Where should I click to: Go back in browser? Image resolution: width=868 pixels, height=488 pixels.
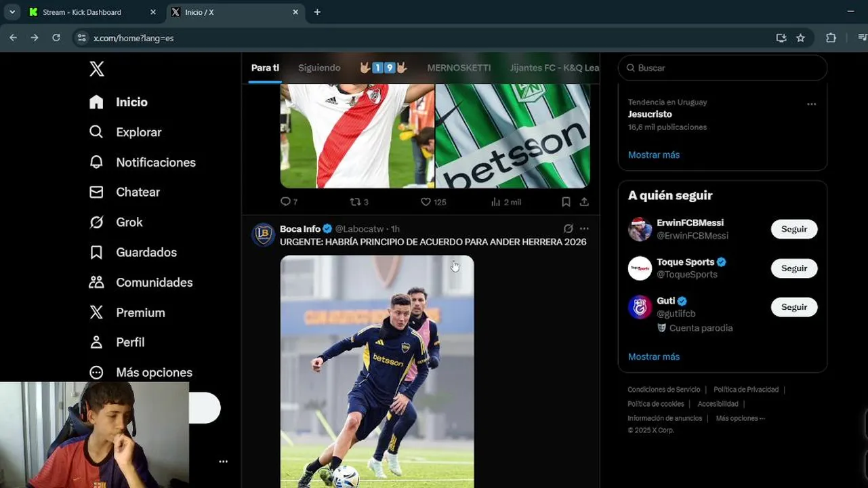(13, 38)
